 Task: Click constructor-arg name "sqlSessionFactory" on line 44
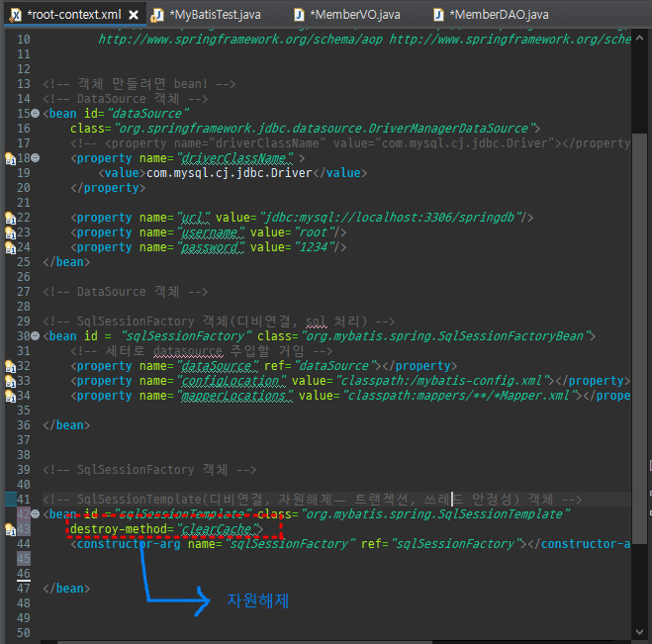point(290,544)
